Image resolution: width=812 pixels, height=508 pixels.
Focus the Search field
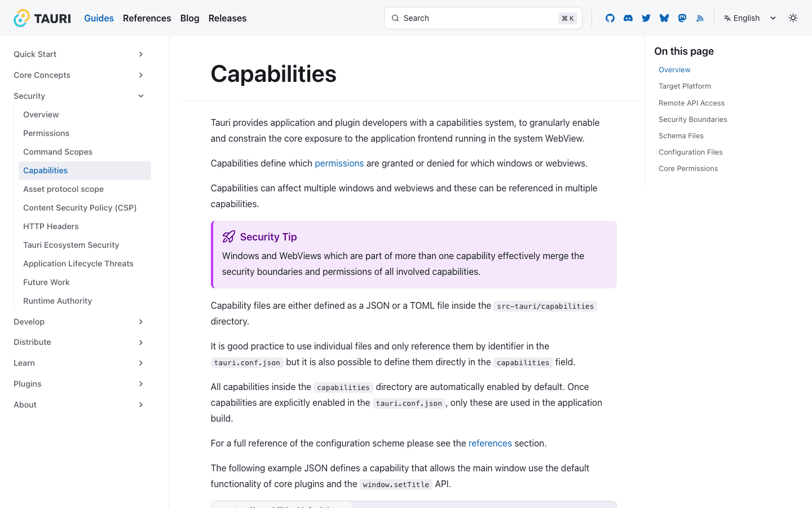(483, 18)
